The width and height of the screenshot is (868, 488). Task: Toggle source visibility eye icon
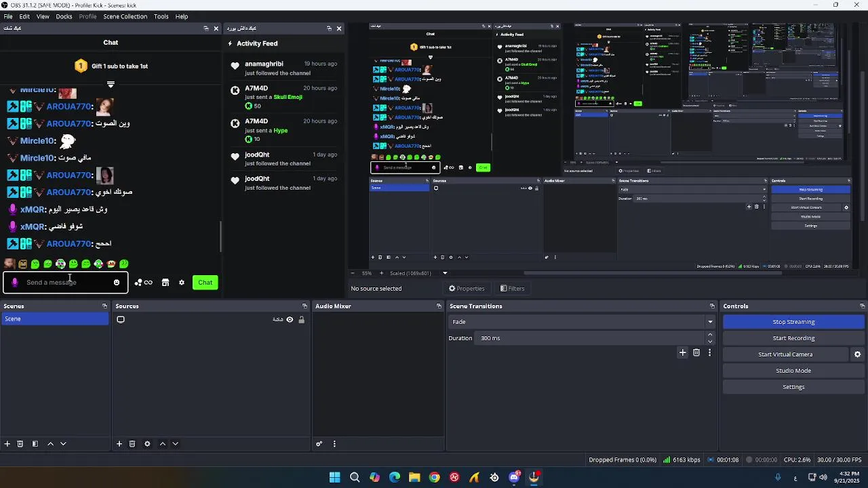pyautogui.click(x=290, y=320)
